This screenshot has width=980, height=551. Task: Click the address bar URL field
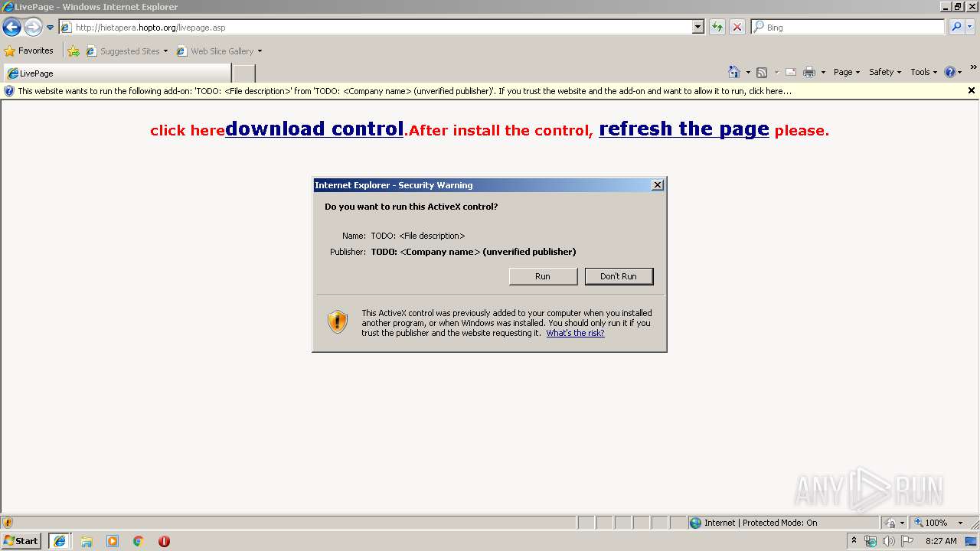click(375, 28)
